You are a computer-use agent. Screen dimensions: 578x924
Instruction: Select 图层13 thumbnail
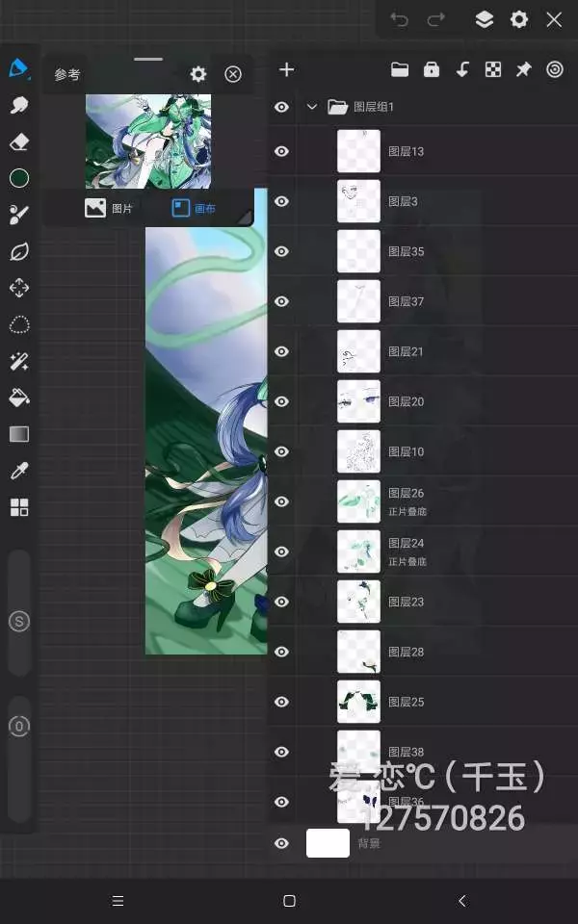tap(358, 151)
